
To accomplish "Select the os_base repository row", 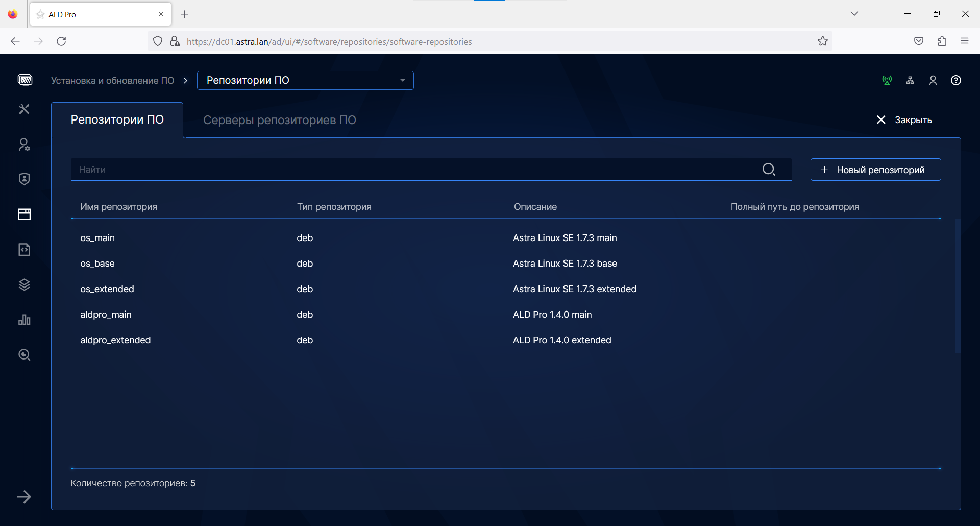I will click(506, 264).
